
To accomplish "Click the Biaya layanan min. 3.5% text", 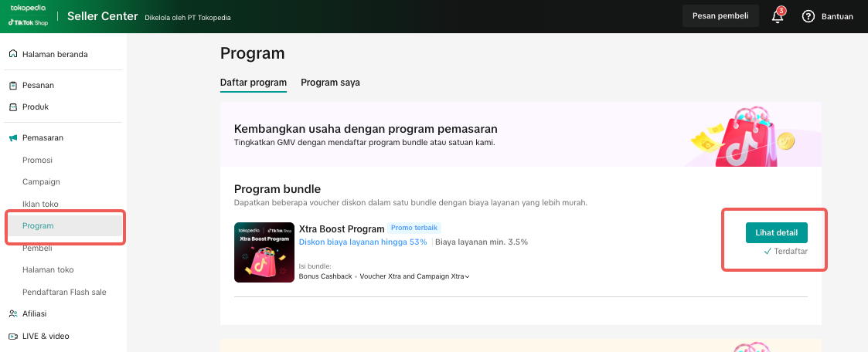I will pyautogui.click(x=482, y=242).
